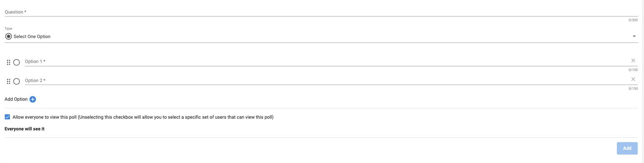Click the Add Option text label
This screenshot has height=163, width=644.
(16, 99)
